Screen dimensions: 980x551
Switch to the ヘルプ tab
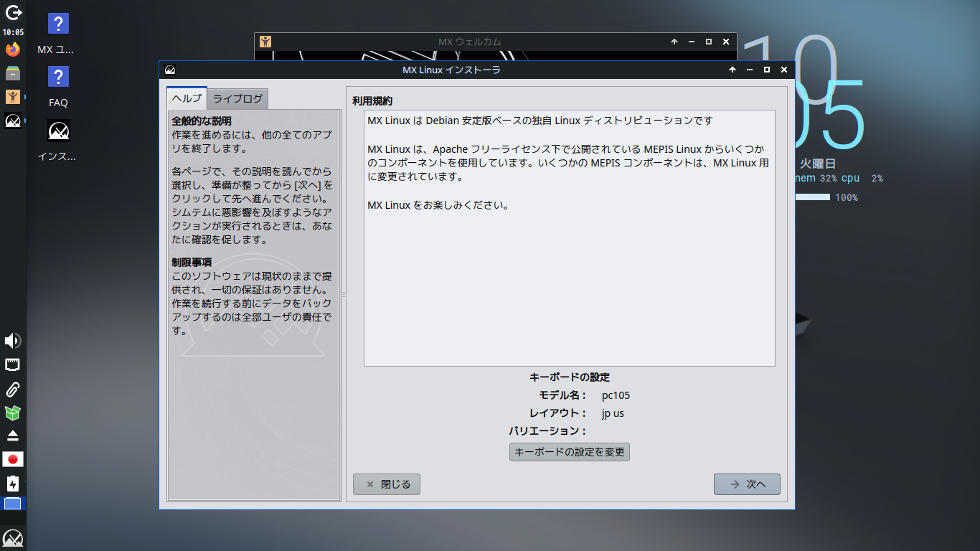click(x=187, y=98)
